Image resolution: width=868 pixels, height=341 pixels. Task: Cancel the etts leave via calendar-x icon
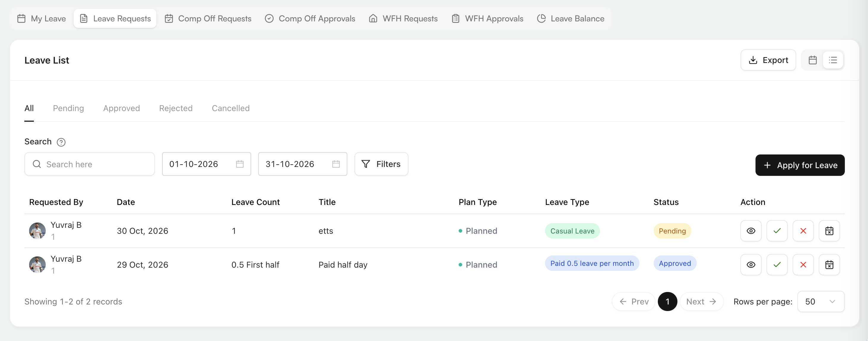coord(829,231)
